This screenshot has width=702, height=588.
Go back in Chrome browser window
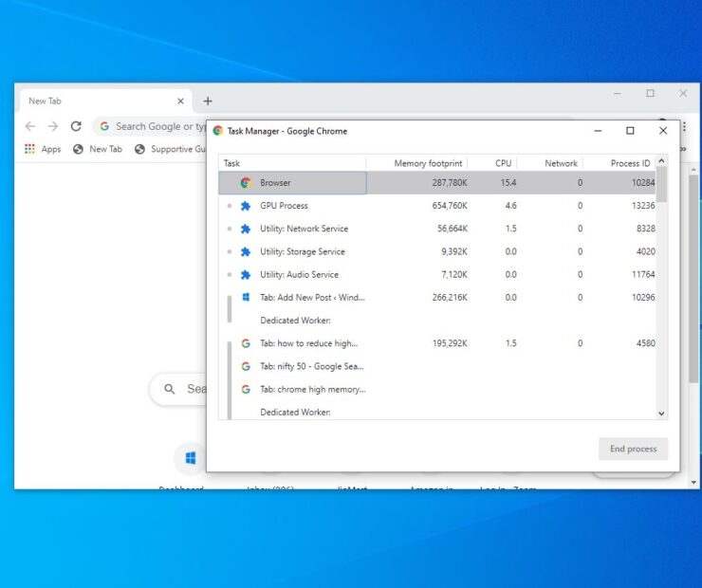[30, 126]
